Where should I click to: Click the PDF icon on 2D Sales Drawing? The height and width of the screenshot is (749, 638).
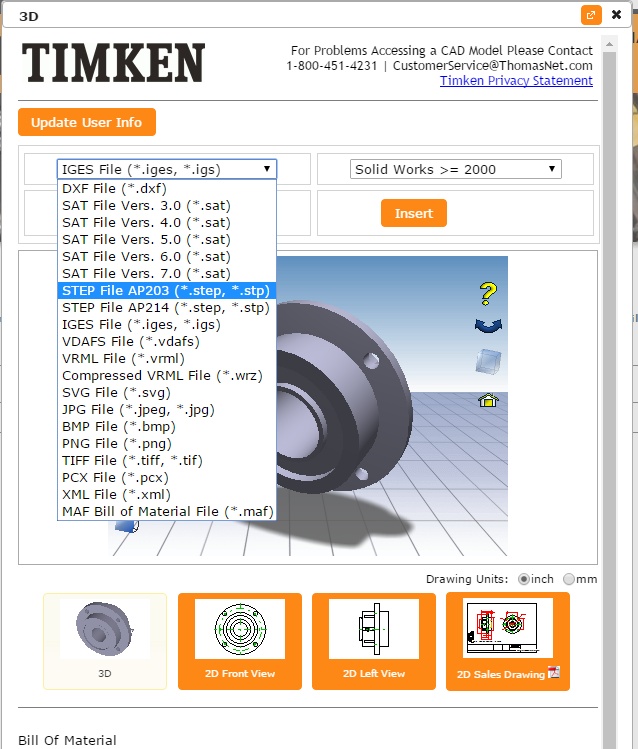tap(553, 673)
